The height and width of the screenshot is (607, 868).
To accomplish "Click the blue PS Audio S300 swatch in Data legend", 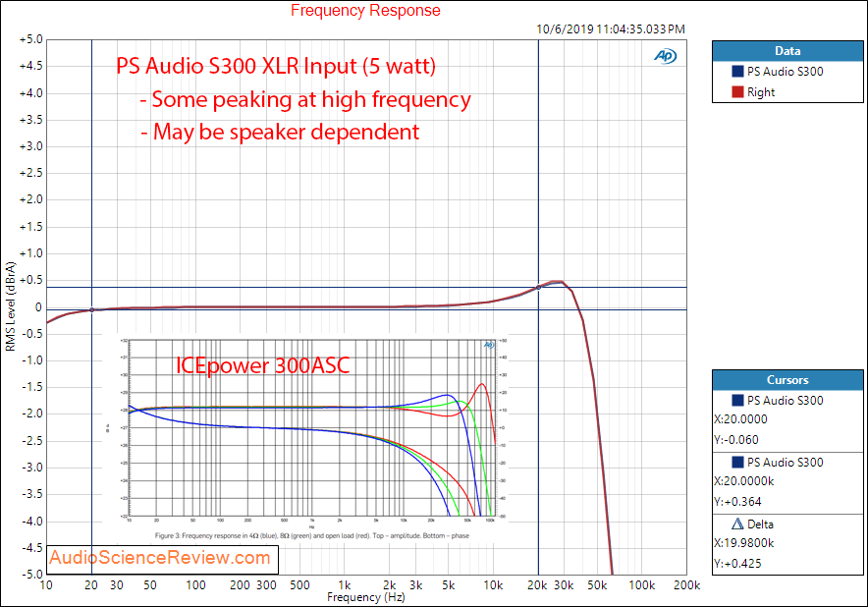I will 737,72.
